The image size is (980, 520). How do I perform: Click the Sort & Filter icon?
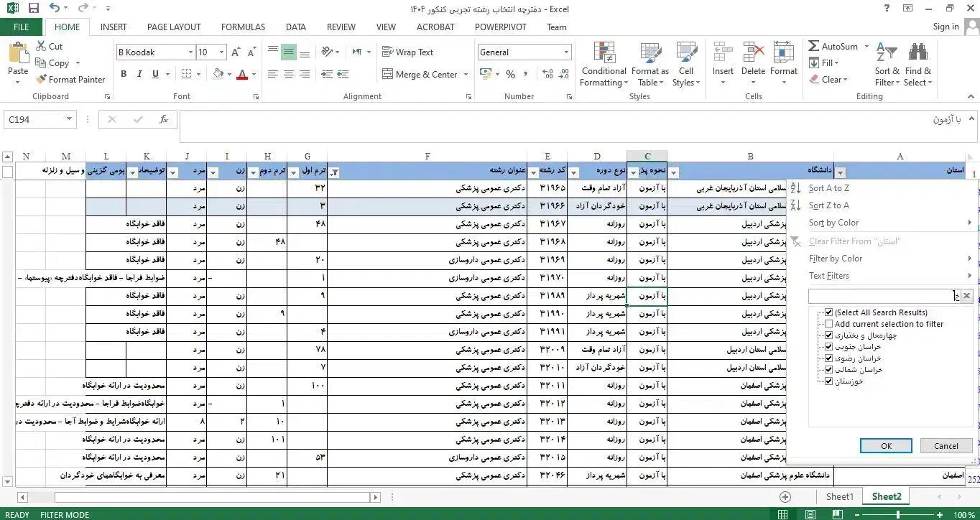[x=887, y=64]
